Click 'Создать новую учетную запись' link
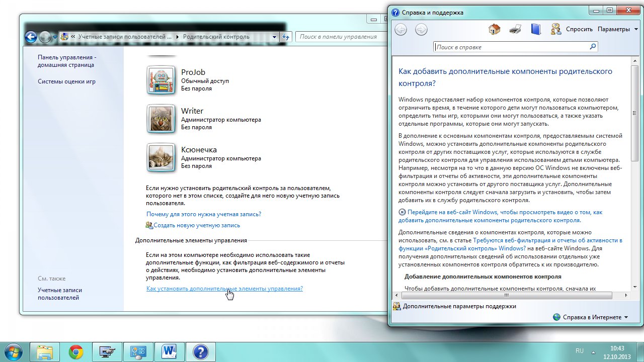Image resolution: width=644 pixels, height=362 pixels. (x=197, y=225)
